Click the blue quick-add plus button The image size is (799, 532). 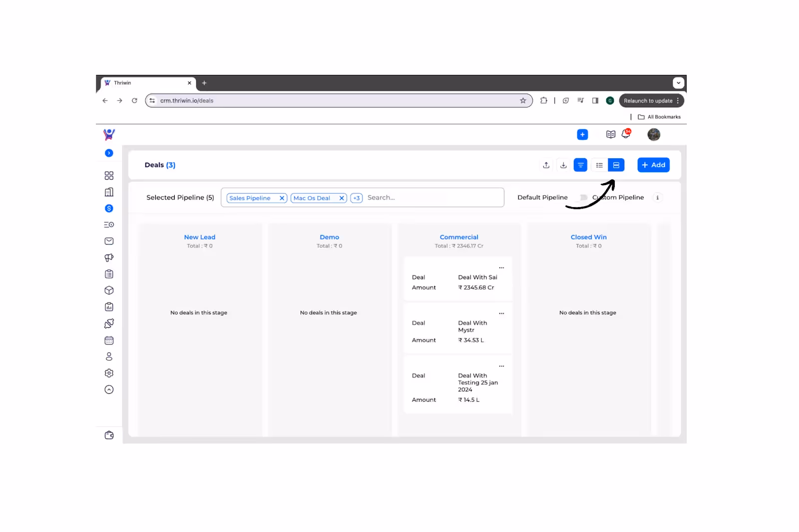click(582, 135)
